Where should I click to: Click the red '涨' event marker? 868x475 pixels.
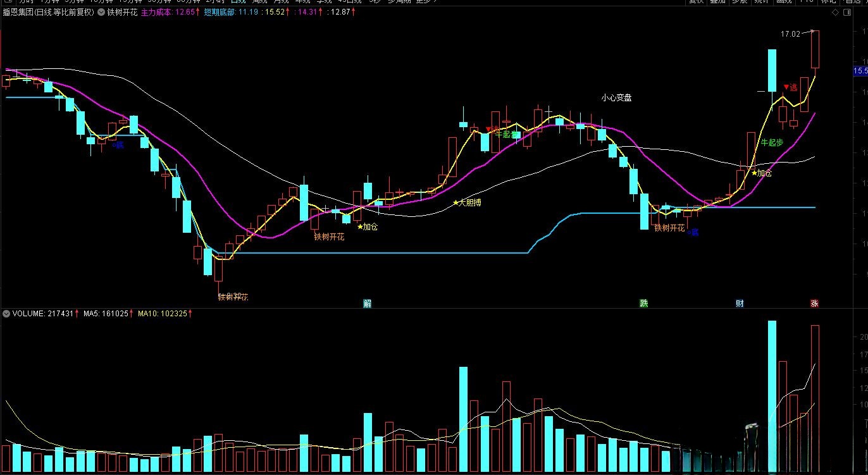pyautogui.click(x=814, y=304)
